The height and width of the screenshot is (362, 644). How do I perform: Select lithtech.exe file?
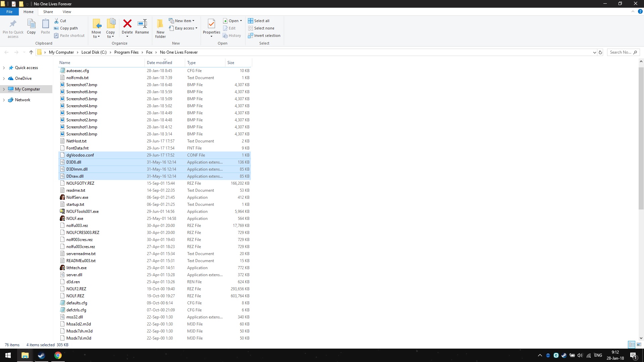[155, 268]
